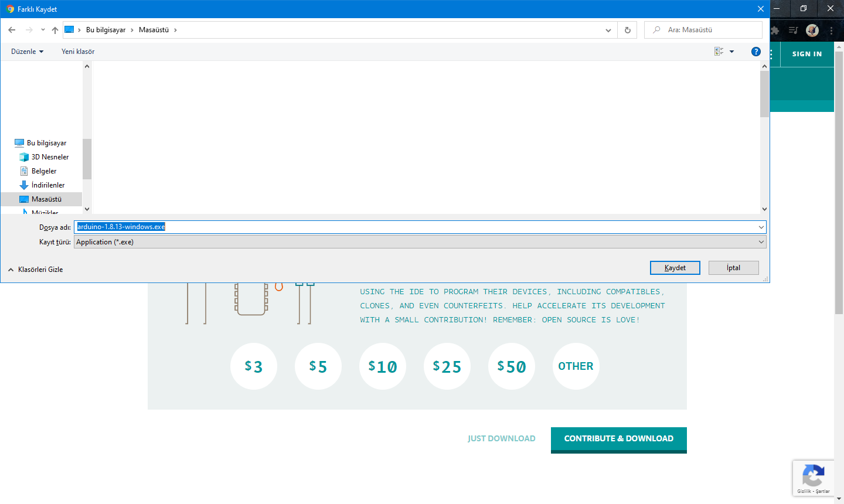Choose the OTHER contribution amount
Screen dimensions: 844x504
click(x=576, y=366)
